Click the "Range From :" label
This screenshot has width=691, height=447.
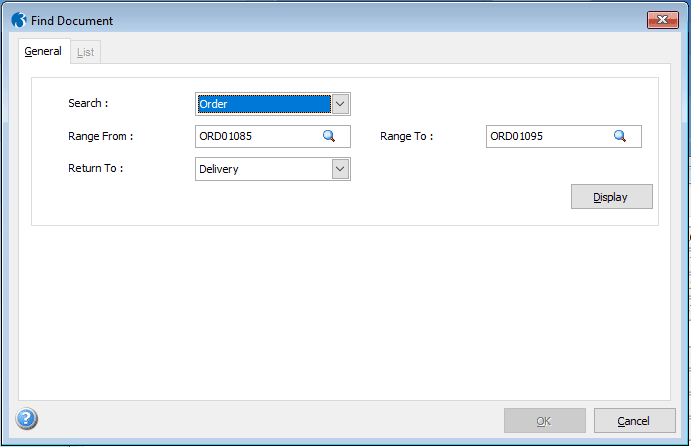click(x=100, y=136)
